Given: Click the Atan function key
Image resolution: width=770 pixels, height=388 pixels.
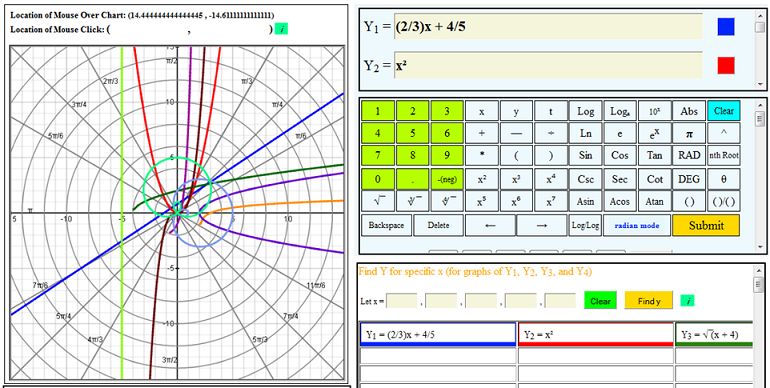Looking at the screenshot, I should click(655, 201).
